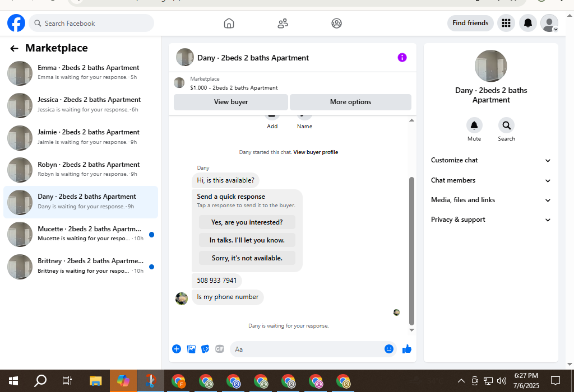This screenshot has height=392, width=574.
Task: Expand Privacy & support section
Action: tap(490, 220)
